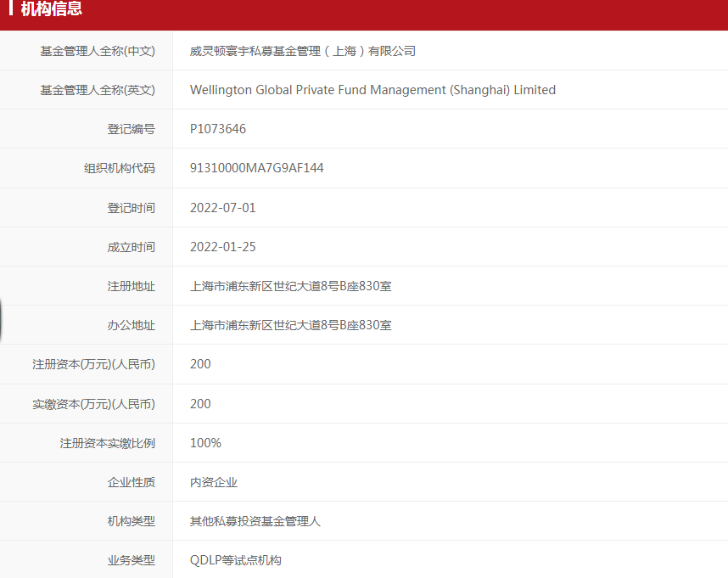This screenshot has height=578, width=728.
Task: Select the English name Wellington Global Private Fund Management
Action: click(x=318, y=90)
